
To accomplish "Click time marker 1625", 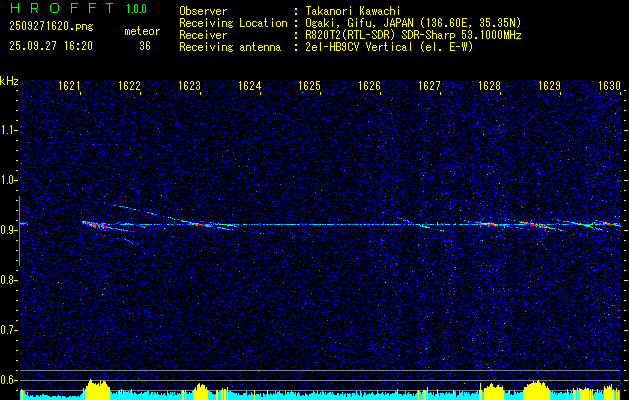I will click(x=310, y=85).
